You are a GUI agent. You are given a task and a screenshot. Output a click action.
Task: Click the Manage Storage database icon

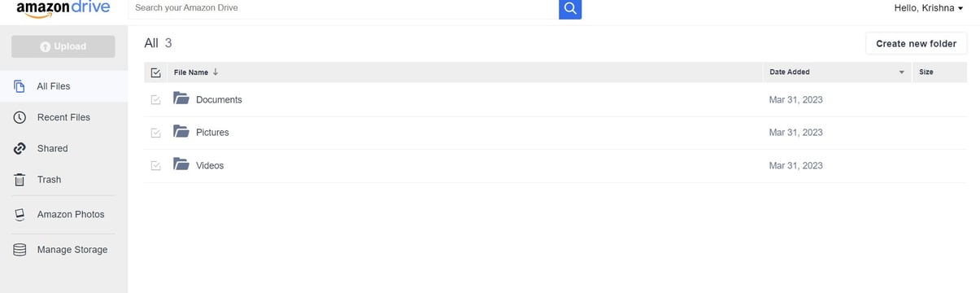click(20, 250)
